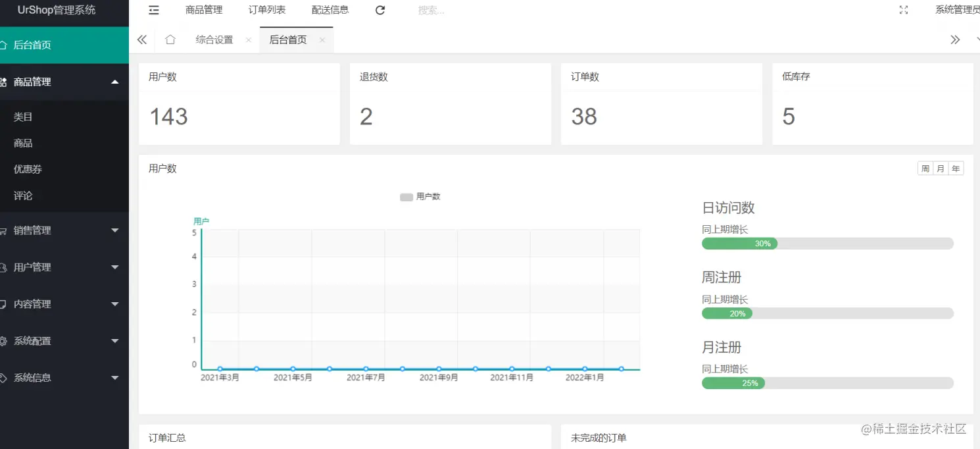Switch to the 综合设置 tab
This screenshot has height=449, width=980.
[x=214, y=40]
